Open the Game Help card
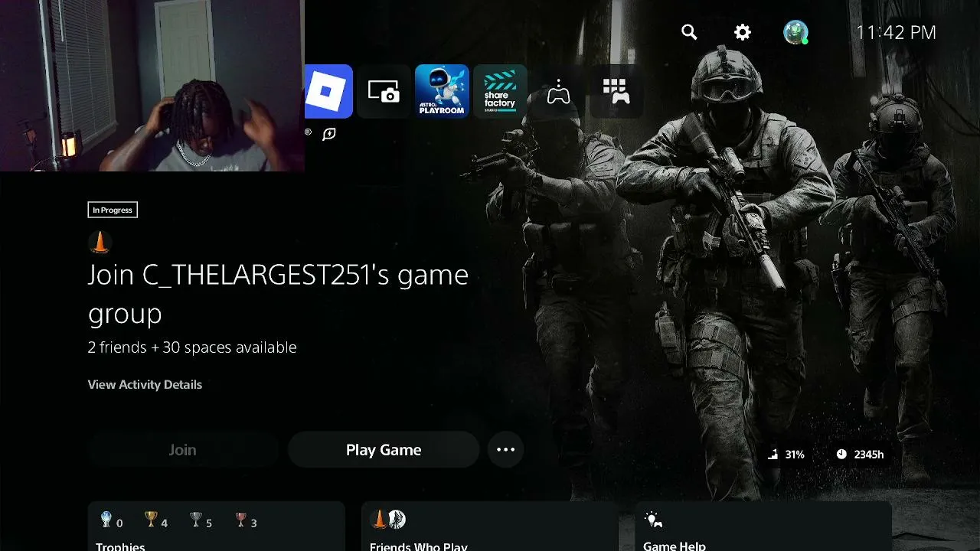980x551 pixels. pos(763,527)
